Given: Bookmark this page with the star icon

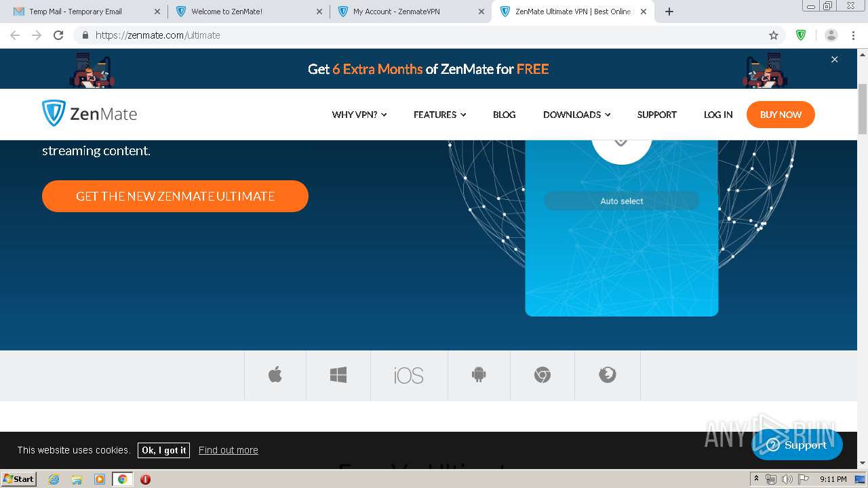Looking at the screenshot, I should click(774, 35).
